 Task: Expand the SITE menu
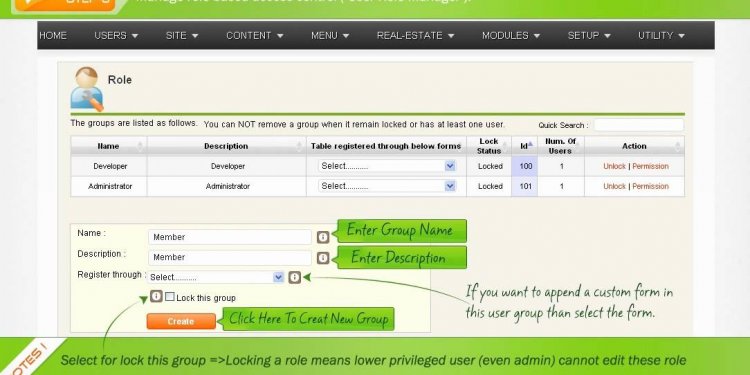click(x=182, y=35)
